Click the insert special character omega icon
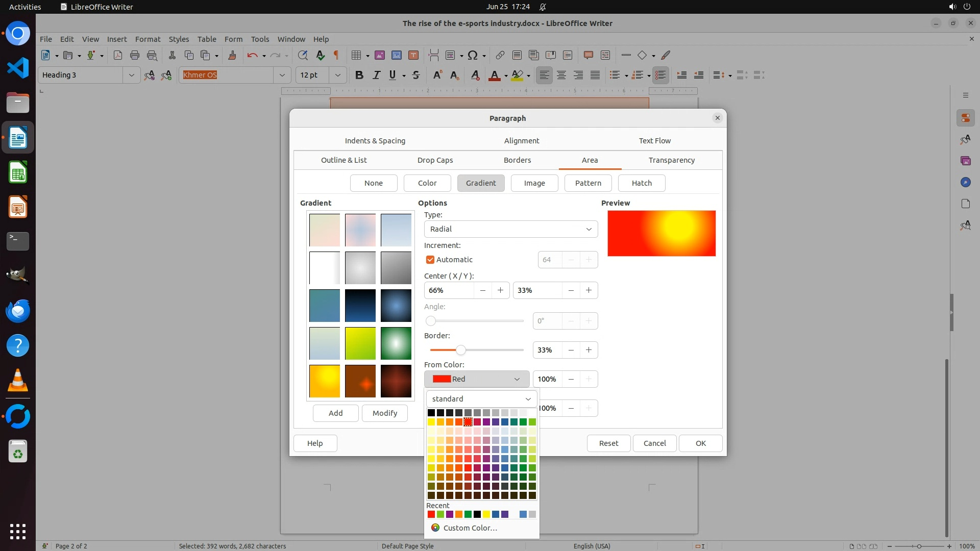This screenshot has height=551, width=980. (473, 55)
